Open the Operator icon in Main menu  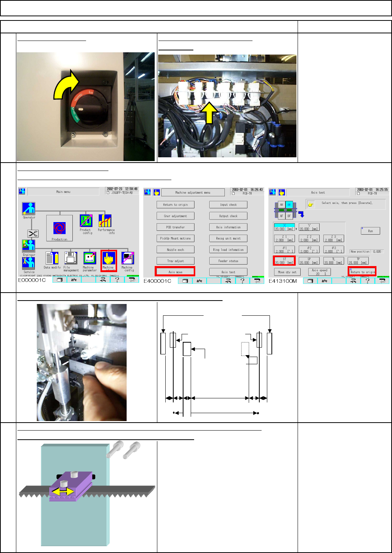[28, 209]
